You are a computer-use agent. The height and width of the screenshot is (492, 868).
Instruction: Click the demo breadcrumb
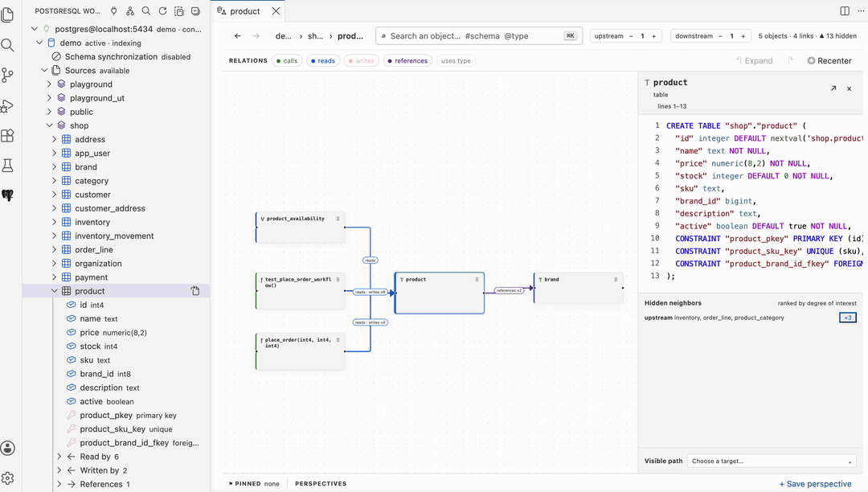click(284, 36)
